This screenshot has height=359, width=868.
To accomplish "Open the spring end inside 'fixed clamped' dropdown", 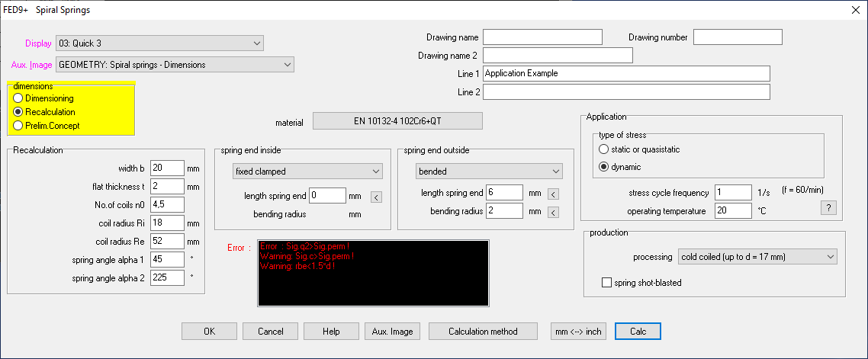I will [307, 171].
